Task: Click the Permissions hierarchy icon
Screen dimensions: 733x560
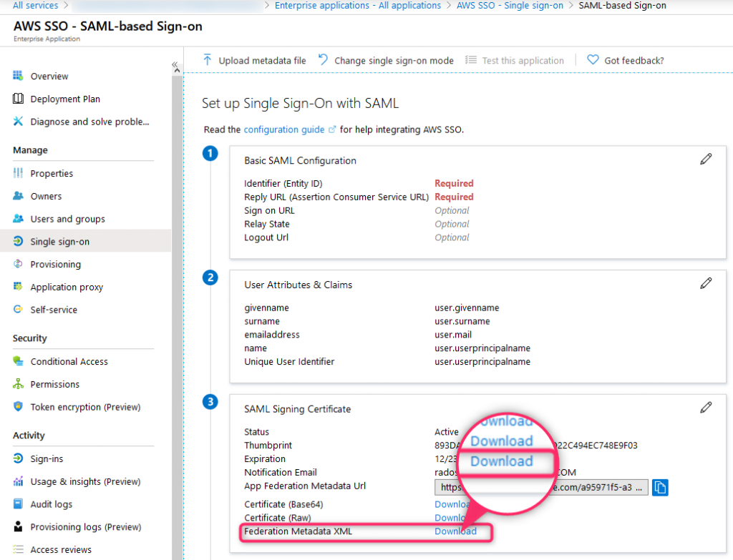Action: (x=18, y=384)
